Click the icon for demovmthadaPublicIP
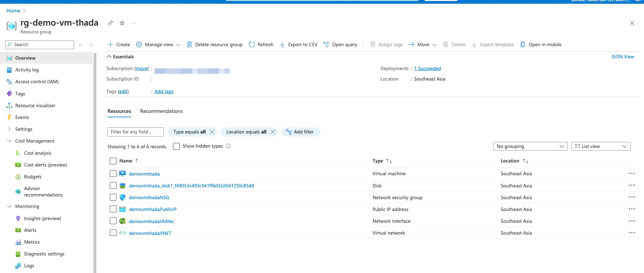 click(123, 209)
